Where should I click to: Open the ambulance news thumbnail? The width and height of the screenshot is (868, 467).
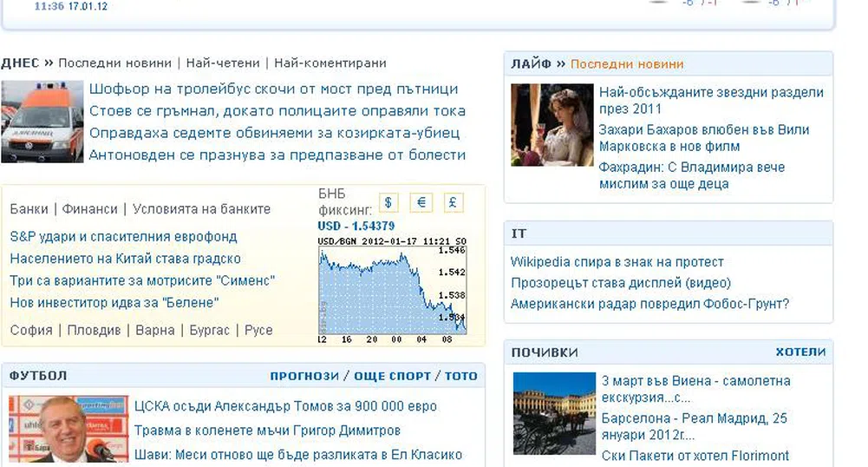pos(42,122)
